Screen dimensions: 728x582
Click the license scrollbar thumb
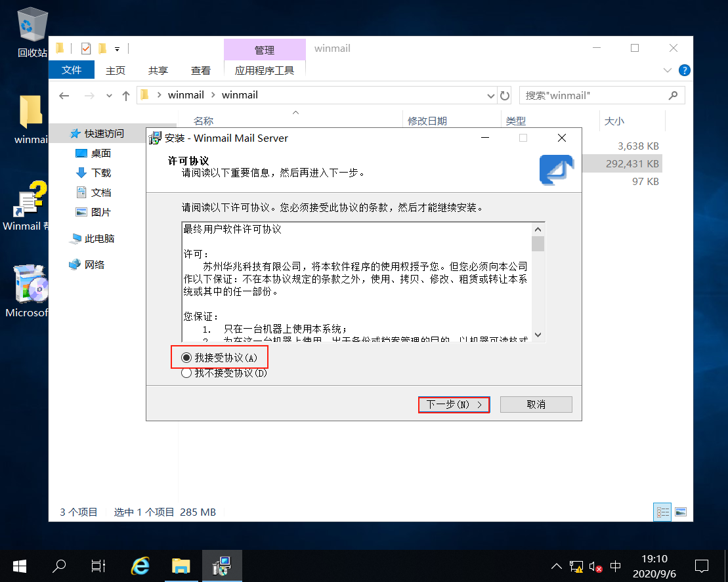(x=538, y=243)
